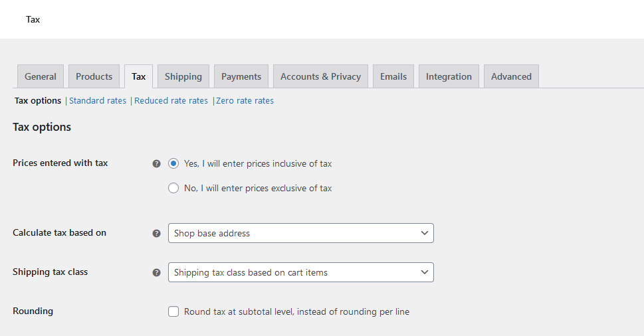
Task: Go to the Shipping tab
Action: (183, 76)
